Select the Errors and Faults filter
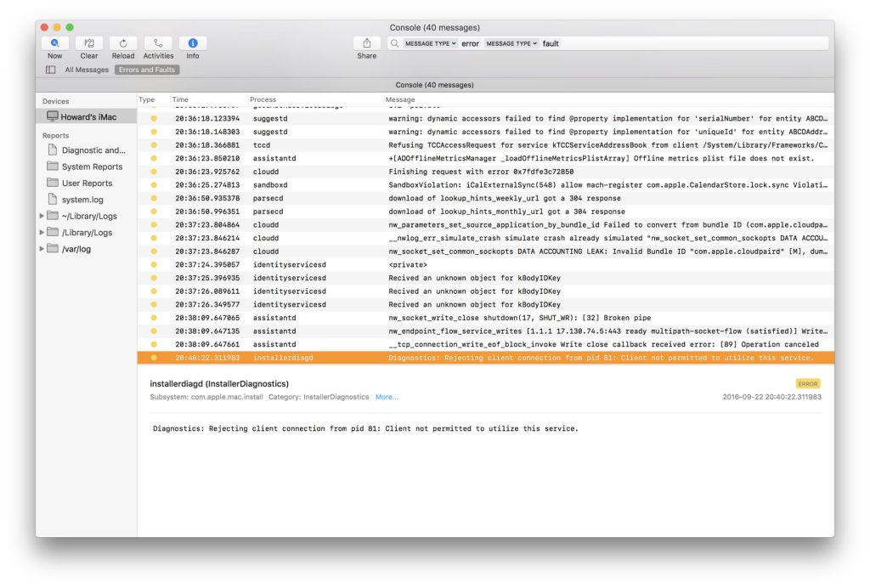This screenshot has width=870, height=588. pyautogui.click(x=147, y=70)
